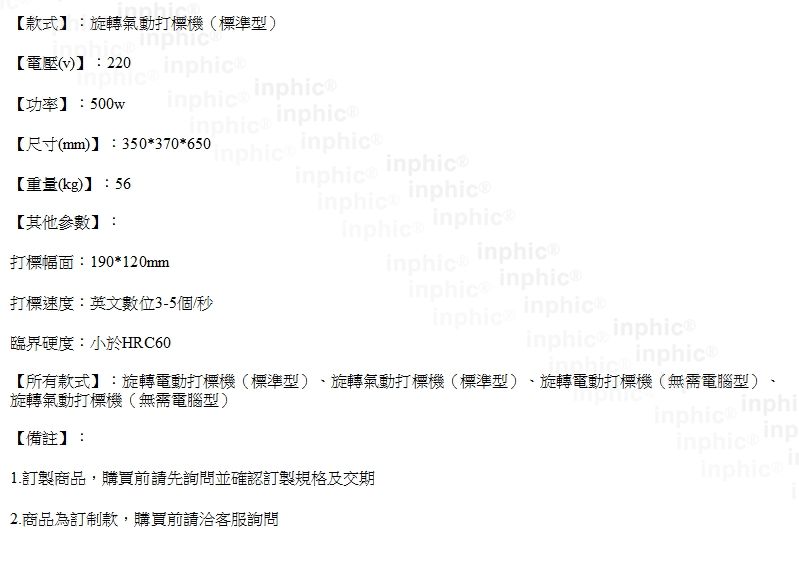The height and width of the screenshot is (562, 799).
Task: Click the 220 voltage value
Action: (x=119, y=63)
